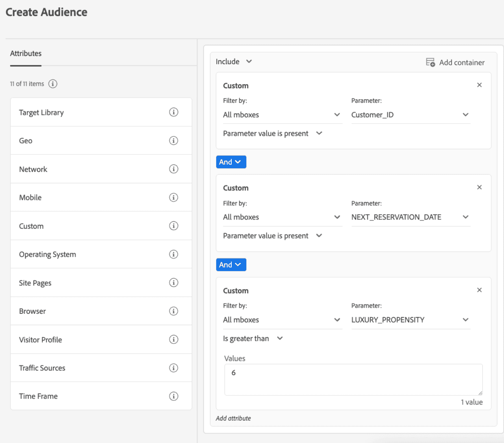Select the Attributes tab
Viewport: 504px width, 443px height.
pyautogui.click(x=26, y=54)
